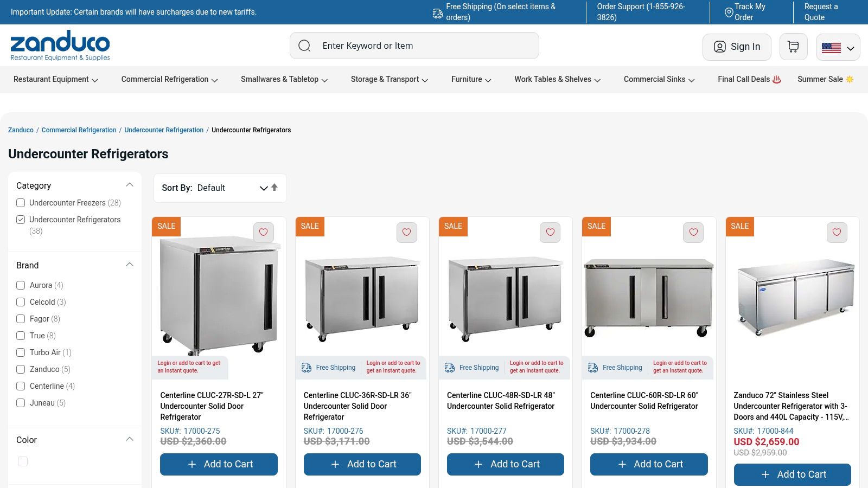Click the Final Call Deals flame icon
Viewport: 868px width, 488px height.
[x=777, y=79]
